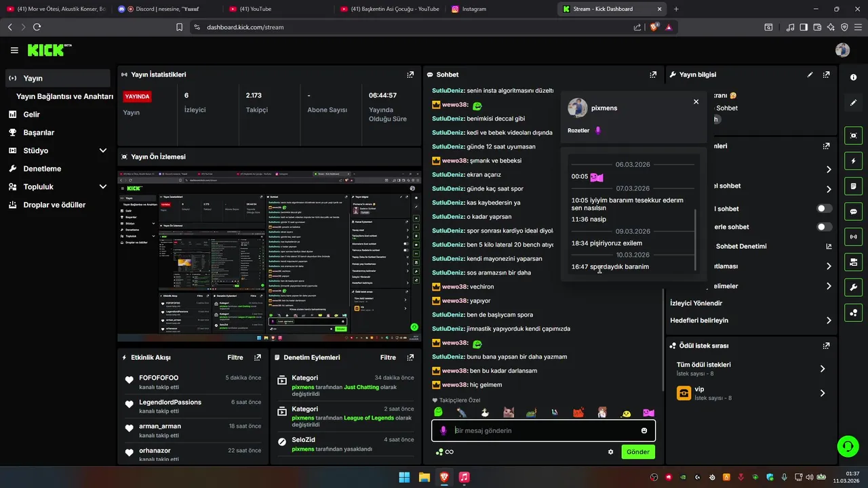The height and width of the screenshot is (488, 868).
Task: Reload the page with browser refresh button
Action: (37, 27)
